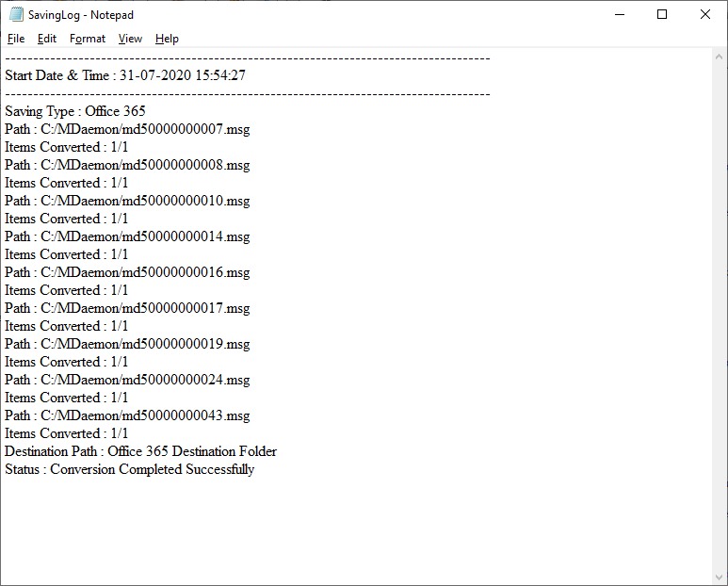This screenshot has width=728, height=586.
Task: Close the SavingLog Notepad window
Action: pyautogui.click(x=705, y=14)
